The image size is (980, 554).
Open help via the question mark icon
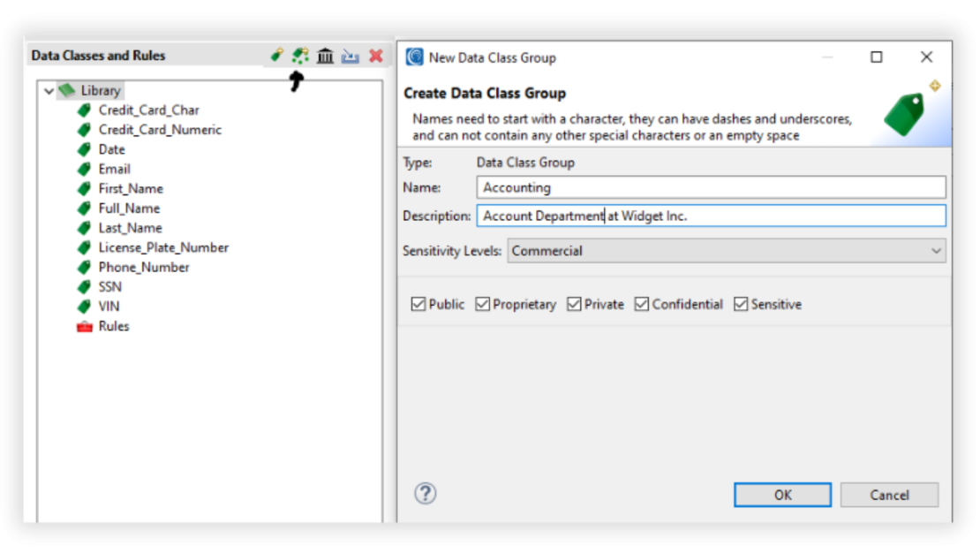(x=426, y=494)
